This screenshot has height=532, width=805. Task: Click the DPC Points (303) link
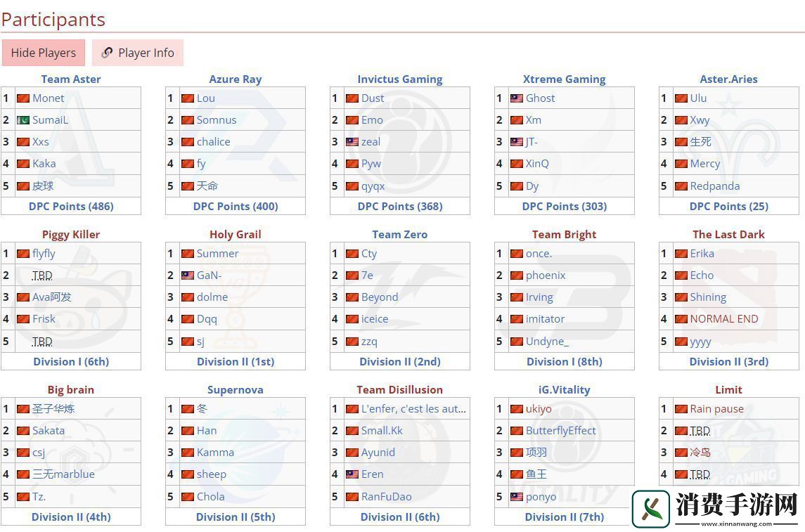565,206
